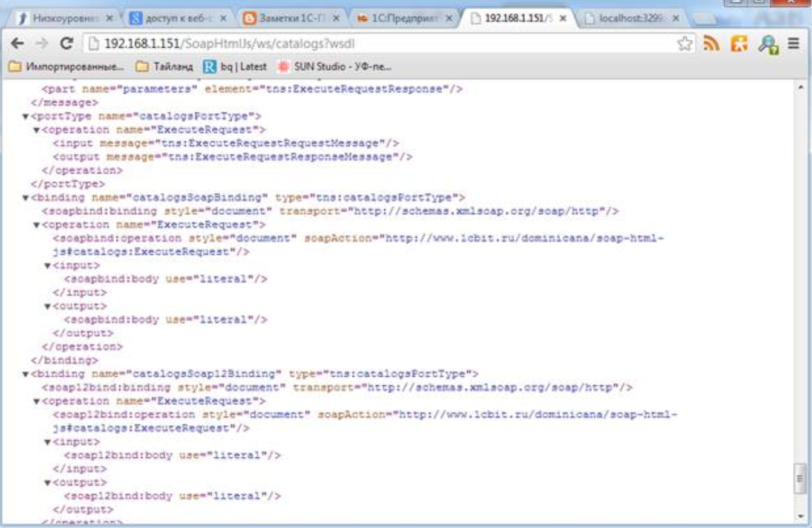The width and height of the screenshot is (812, 528).
Task: Collapse the catalogsSoapBinding binding node
Action: 25,198
